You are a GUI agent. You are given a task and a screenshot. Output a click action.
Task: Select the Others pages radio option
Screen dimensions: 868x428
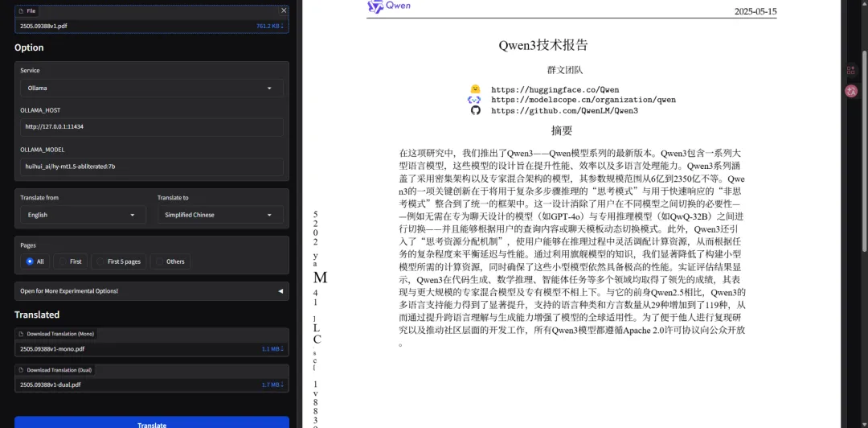point(170,261)
